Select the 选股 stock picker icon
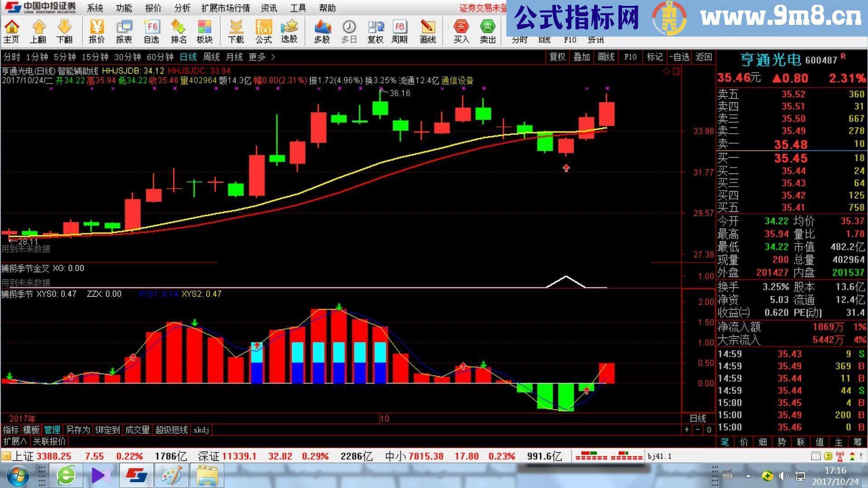 289,32
